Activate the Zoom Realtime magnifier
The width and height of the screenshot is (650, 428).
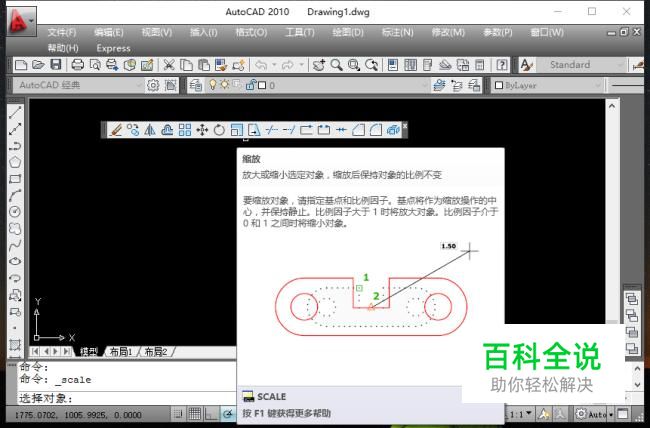pos(336,65)
